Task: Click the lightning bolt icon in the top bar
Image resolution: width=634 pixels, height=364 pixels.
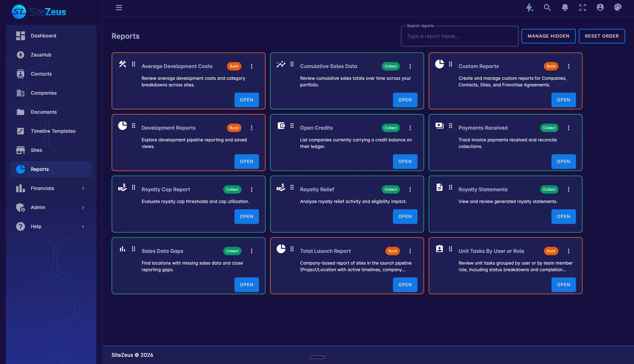Action: click(x=530, y=7)
